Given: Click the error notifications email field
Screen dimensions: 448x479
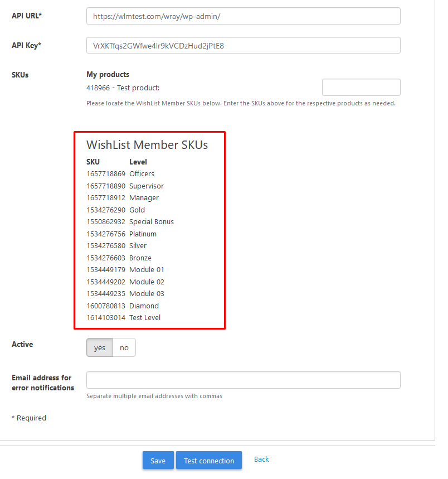Looking at the screenshot, I should 244,380.
